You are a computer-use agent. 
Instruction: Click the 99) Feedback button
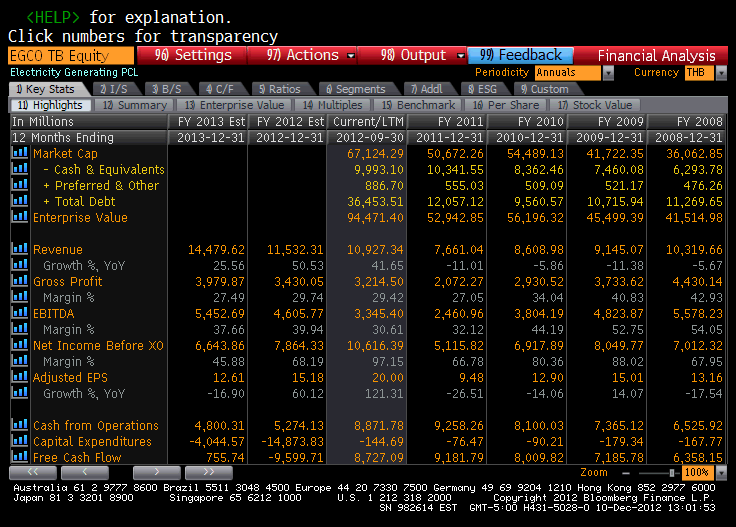coord(521,55)
